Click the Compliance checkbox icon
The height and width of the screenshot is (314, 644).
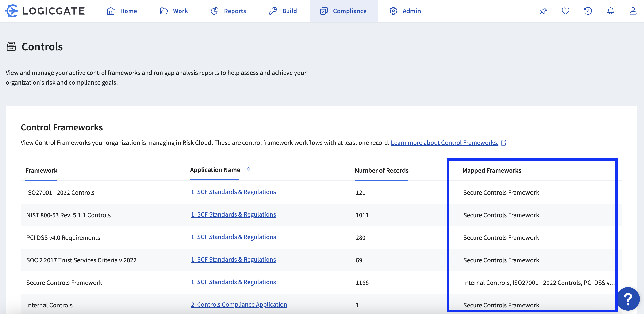click(324, 11)
